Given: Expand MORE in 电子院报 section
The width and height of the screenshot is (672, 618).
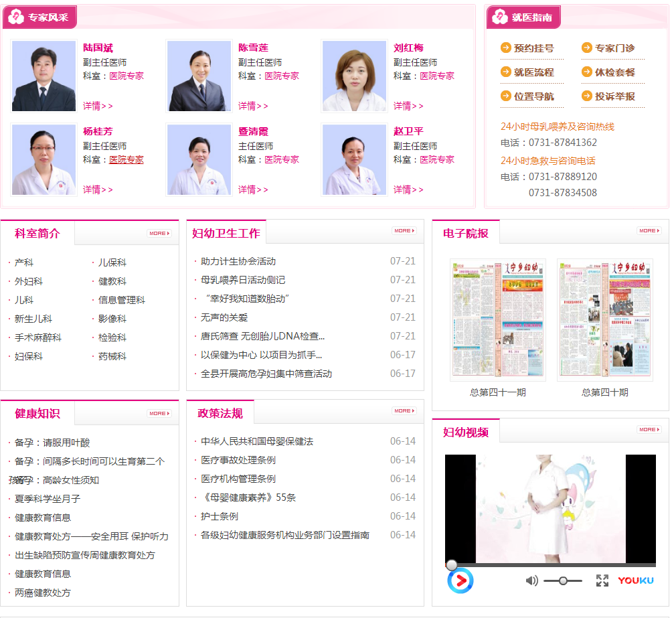Looking at the screenshot, I should click(x=649, y=230).
